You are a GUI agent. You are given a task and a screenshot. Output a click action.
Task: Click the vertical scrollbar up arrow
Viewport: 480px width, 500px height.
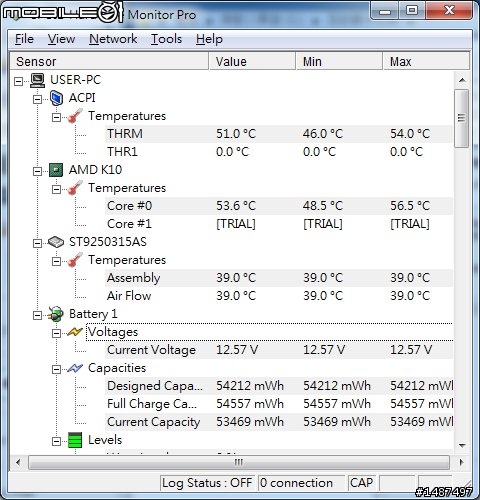point(462,80)
